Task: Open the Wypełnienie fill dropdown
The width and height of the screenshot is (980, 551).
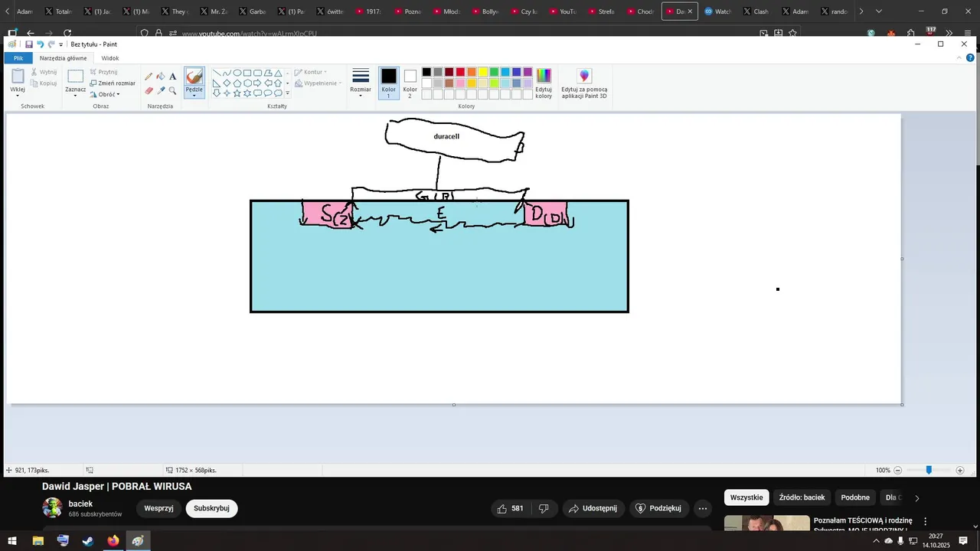Action: coord(316,83)
